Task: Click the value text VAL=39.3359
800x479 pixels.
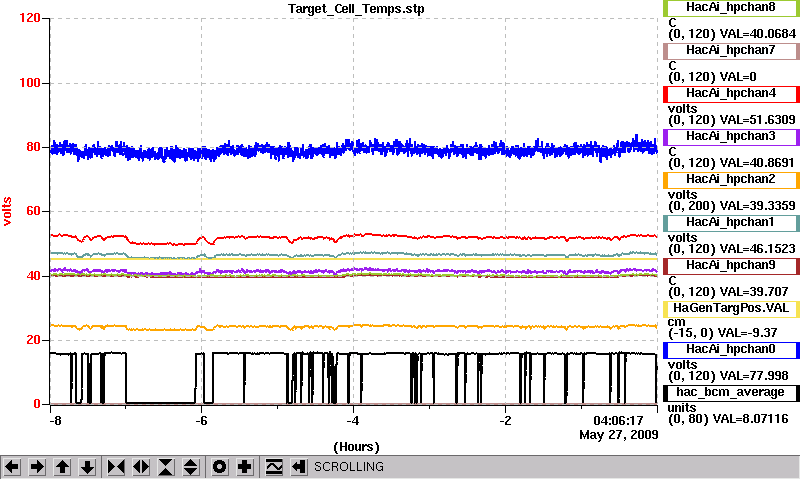Action: (x=757, y=206)
